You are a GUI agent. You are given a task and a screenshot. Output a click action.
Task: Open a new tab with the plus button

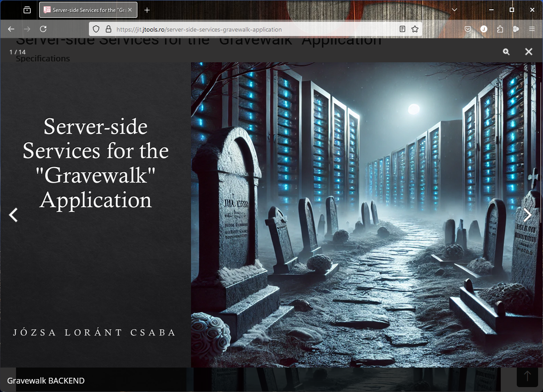click(x=147, y=10)
